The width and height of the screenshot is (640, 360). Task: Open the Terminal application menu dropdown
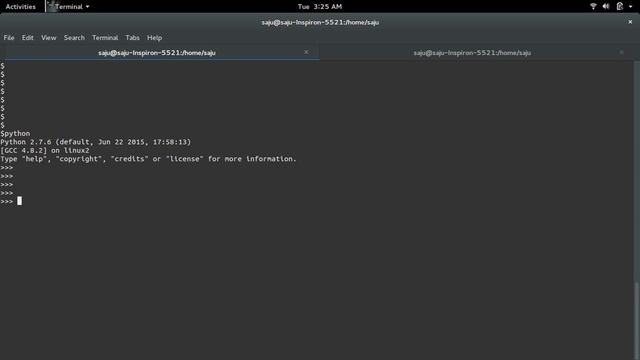point(72,7)
